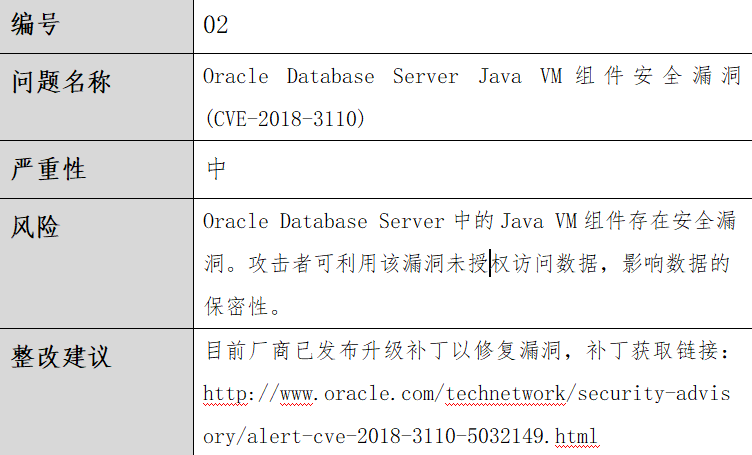Click the '编号' header cell

point(96,26)
